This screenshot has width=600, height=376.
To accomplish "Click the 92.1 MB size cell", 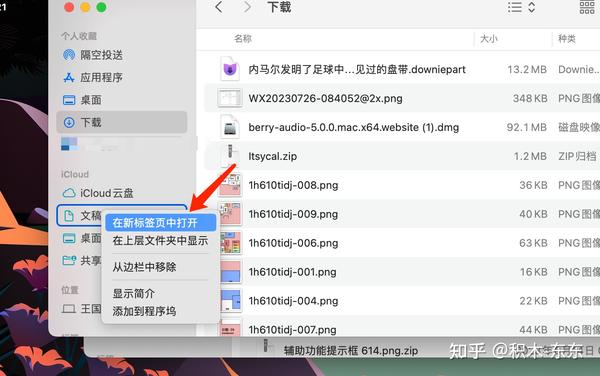I will coord(527,127).
